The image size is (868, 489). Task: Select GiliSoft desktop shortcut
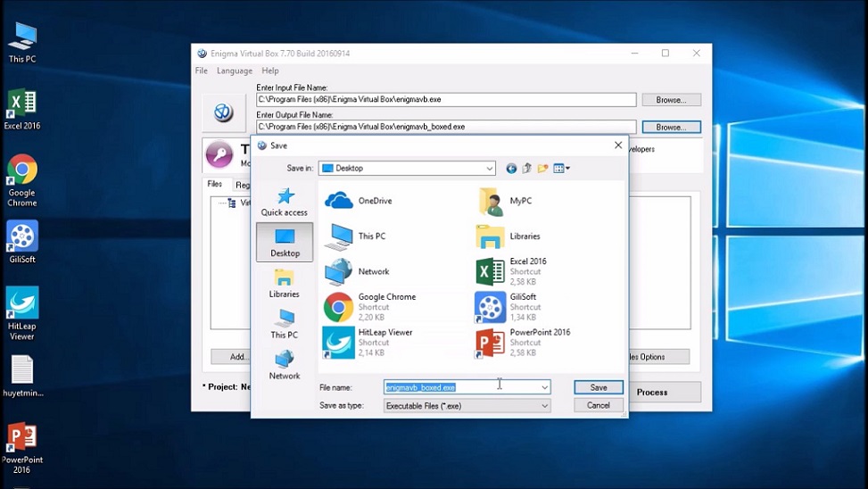(x=22, y=242)
